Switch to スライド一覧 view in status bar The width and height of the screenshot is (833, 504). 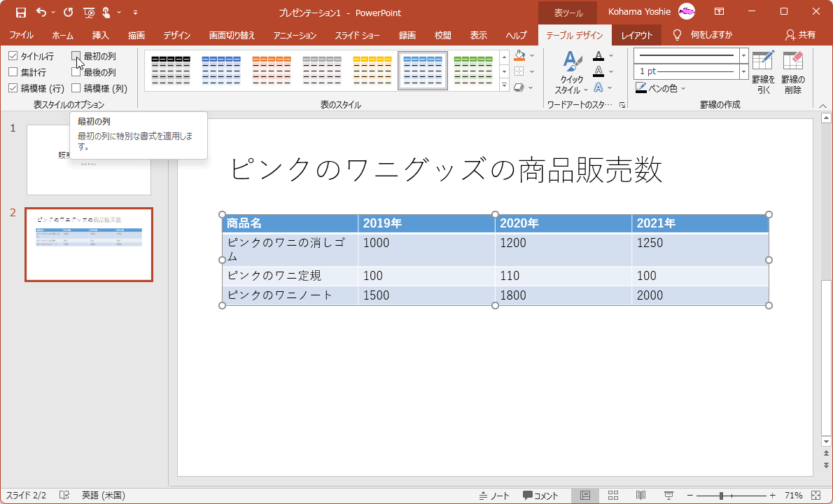[612, 494]
